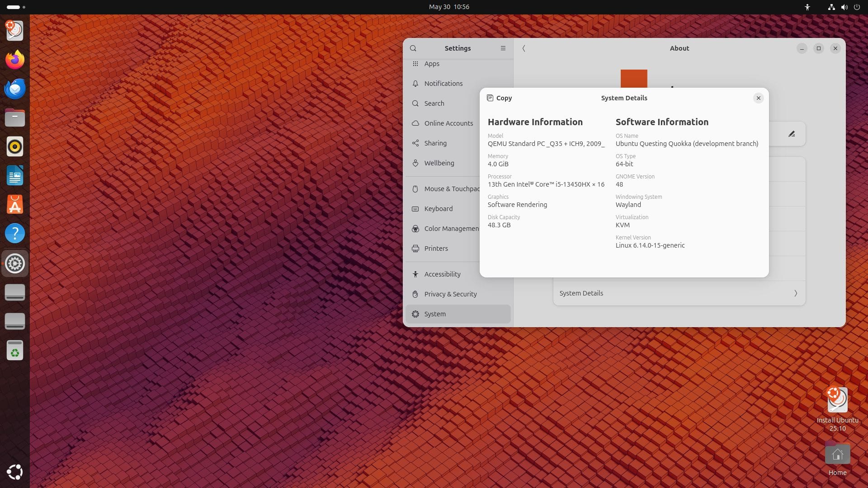Image resolution: width=868 pixels, height=488 pixels.
Task: Click the volume icon in the top bar
Action: coord(844,7)
